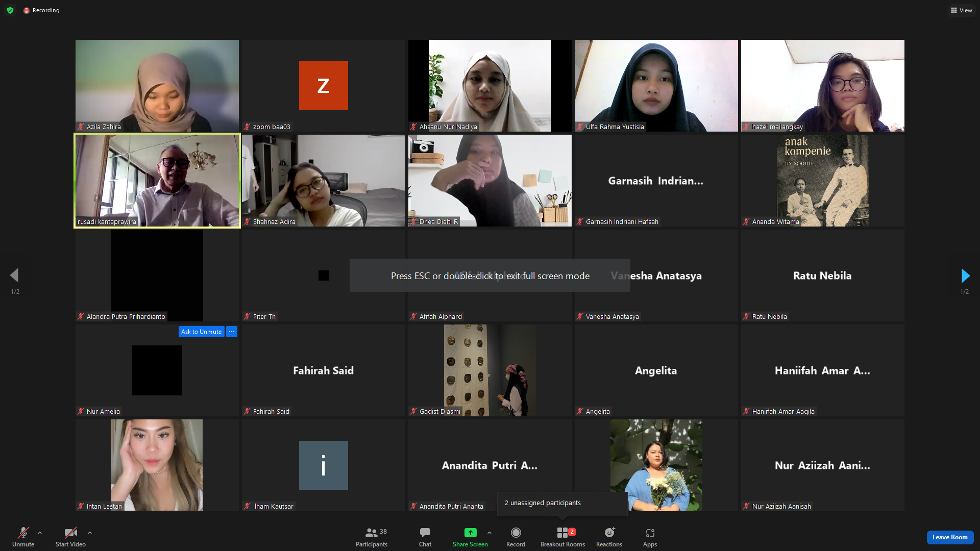Image resolution: width=980 pixels, height=551 pixels.
Task: Expand Share Screen options arrow
Action: [489, 533]
